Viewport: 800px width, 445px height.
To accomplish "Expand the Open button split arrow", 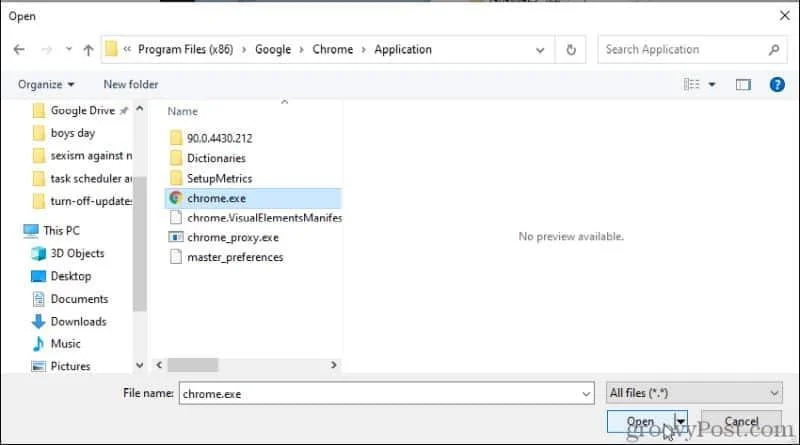I will click(x=681, y=422).
